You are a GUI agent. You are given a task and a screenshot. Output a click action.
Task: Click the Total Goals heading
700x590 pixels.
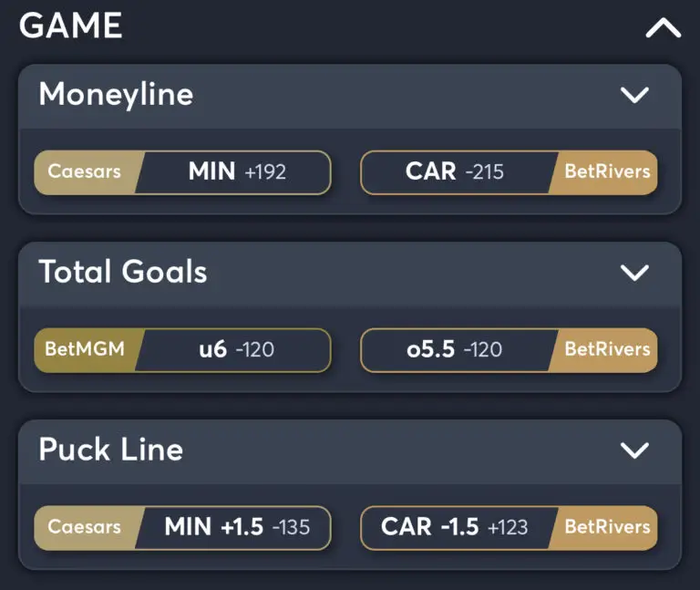[123, 272]
